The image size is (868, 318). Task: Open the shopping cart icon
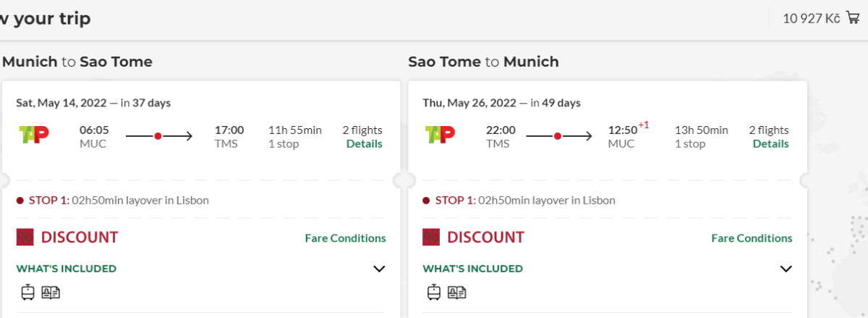pyautogui.click(x=853, y=18)
